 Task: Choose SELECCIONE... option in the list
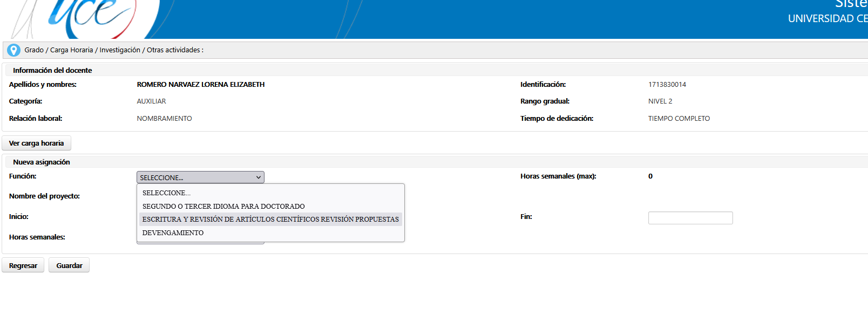pyautogui.click(x=270, y=193)
